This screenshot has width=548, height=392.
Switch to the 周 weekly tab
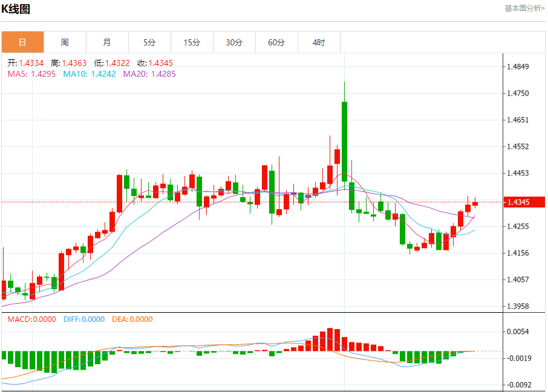(x=65, y=42)
